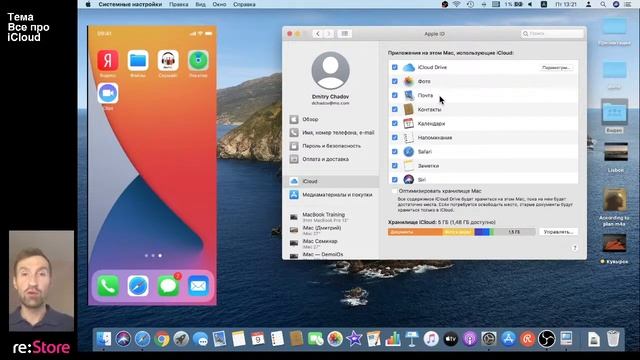Open the Photos app in the Dock
640x360 pixels.
[335, 339]
